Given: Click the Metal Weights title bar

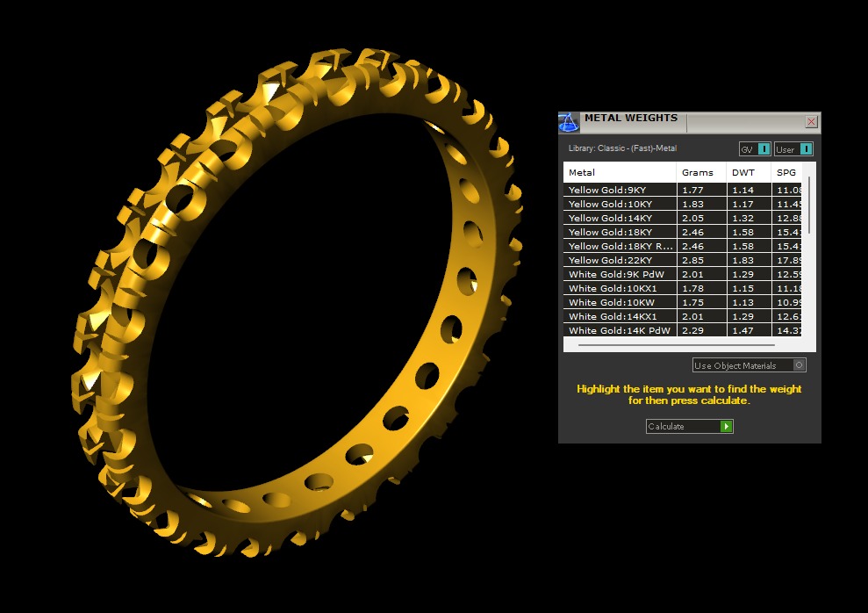Looking at the screenshot, I should 692,122.
